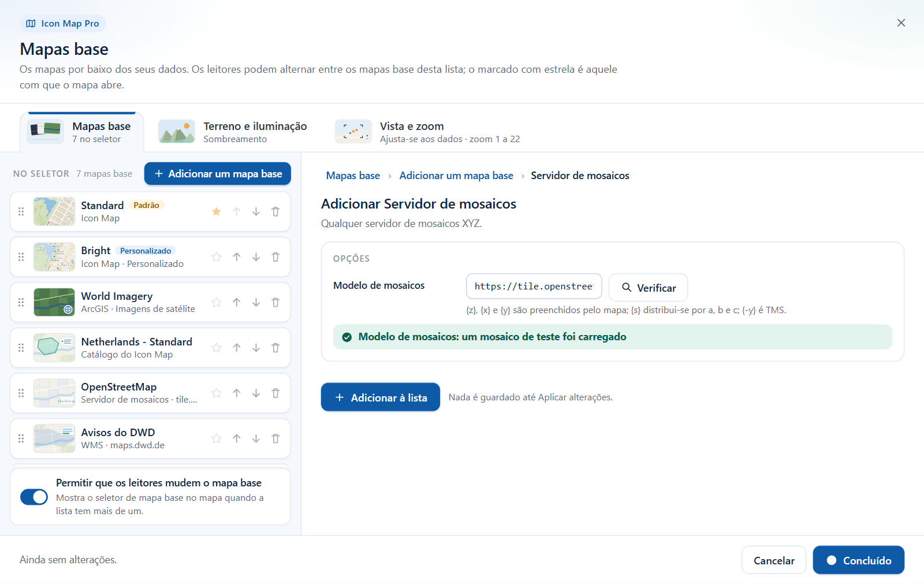Move Standard basemap down
Screen dimensions: 924x584
point(256,211)
